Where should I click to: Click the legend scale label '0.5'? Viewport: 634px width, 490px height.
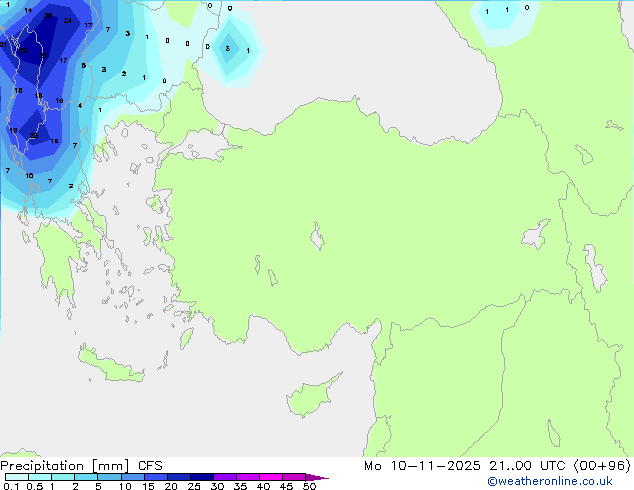pos(35,486)
